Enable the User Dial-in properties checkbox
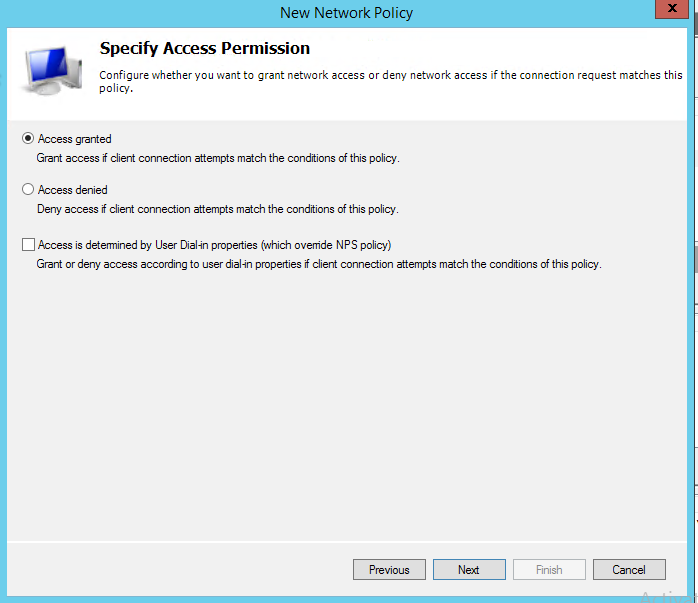 [x=28, y=245]
